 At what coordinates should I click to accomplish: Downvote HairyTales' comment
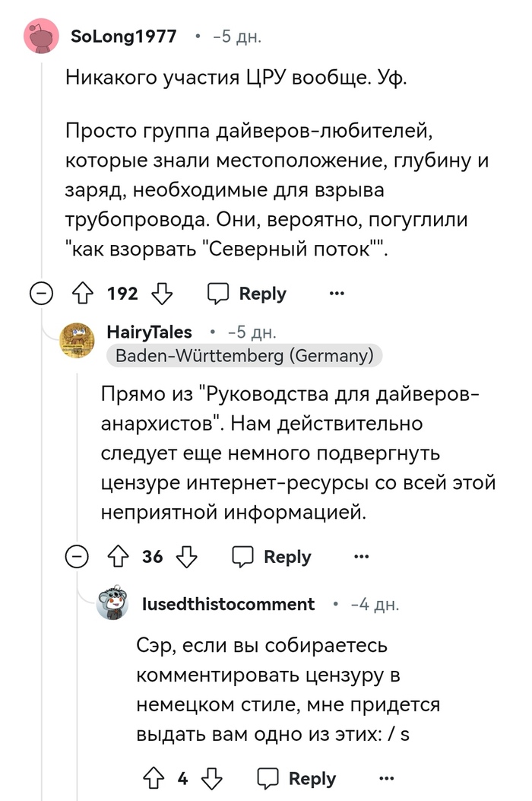[x=186, y=557]
